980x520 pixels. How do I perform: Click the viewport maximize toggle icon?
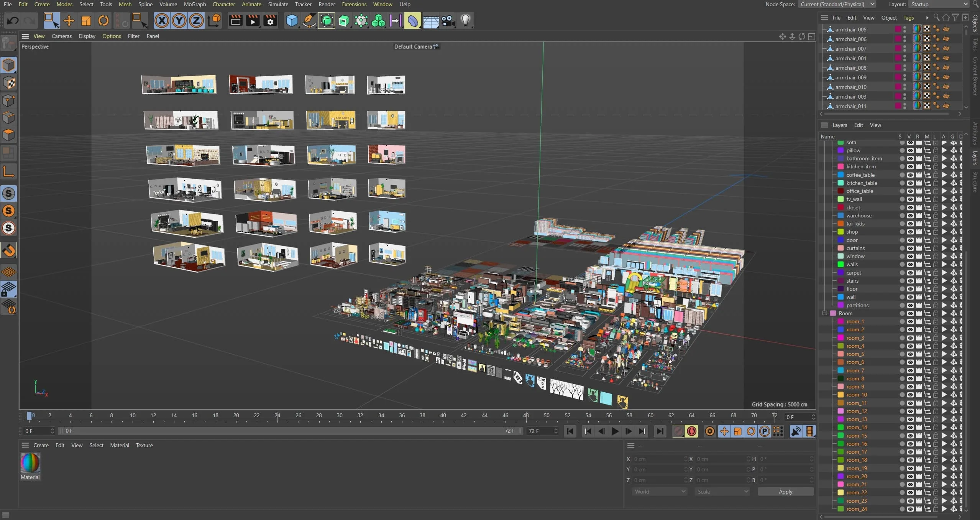click(811, 36)
